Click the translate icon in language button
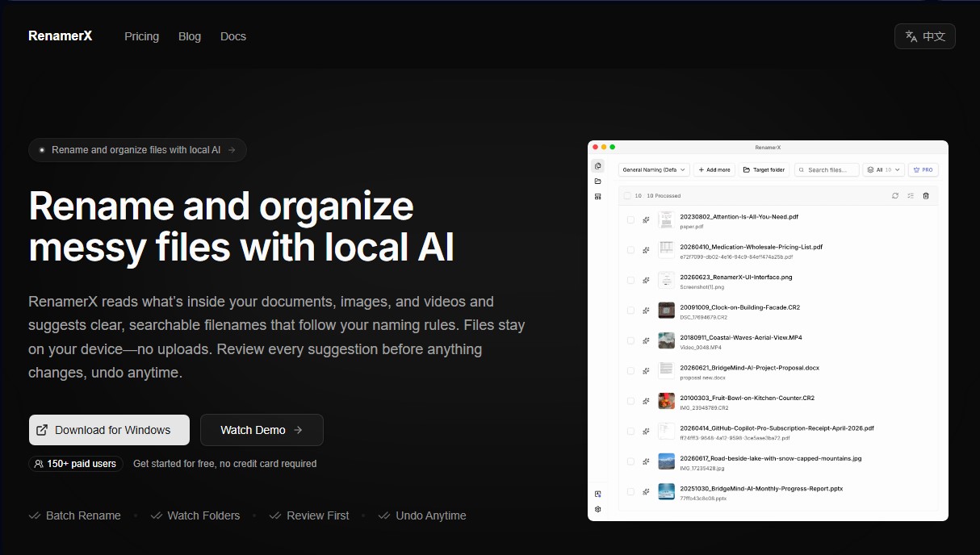Image resolution: width=980 pixels, height=555 pixels. 911,36
